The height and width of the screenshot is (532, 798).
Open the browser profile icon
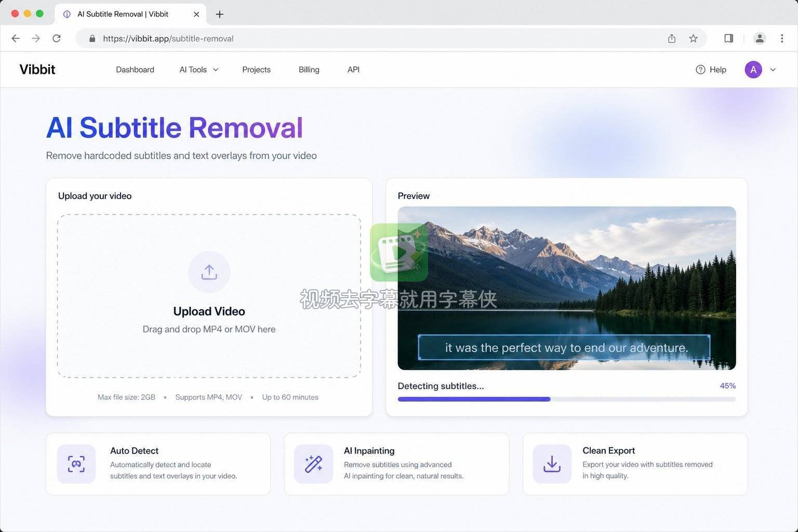(760, 38)
